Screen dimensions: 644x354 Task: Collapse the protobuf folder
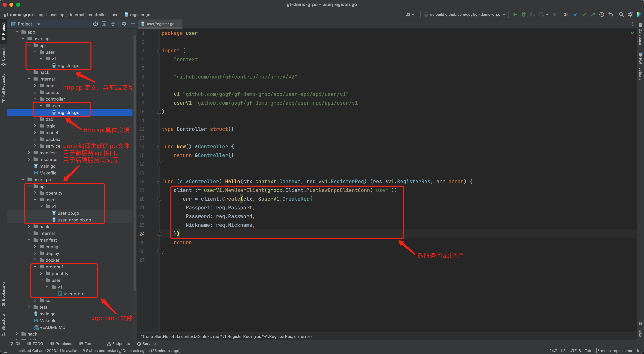tap(35, 267)
